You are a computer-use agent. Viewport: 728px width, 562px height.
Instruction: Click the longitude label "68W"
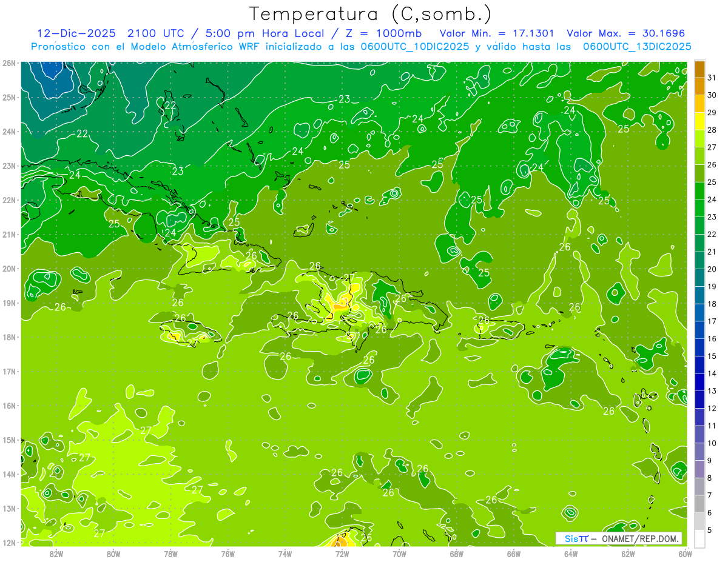(x=457, y=553)
